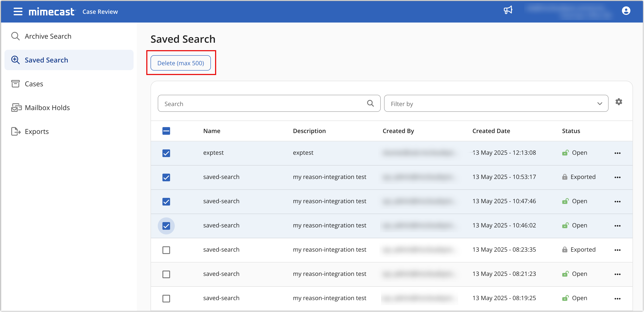Viewport: 644px width, 312px height.
Task: Sort by the Created Date column header
Action: click(x=491, y=131)
